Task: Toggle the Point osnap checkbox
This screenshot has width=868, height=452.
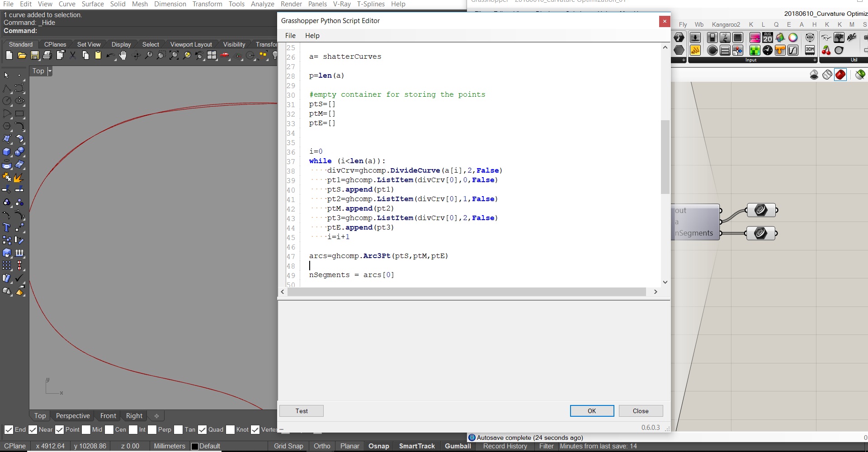Action: tap(59, 429)
